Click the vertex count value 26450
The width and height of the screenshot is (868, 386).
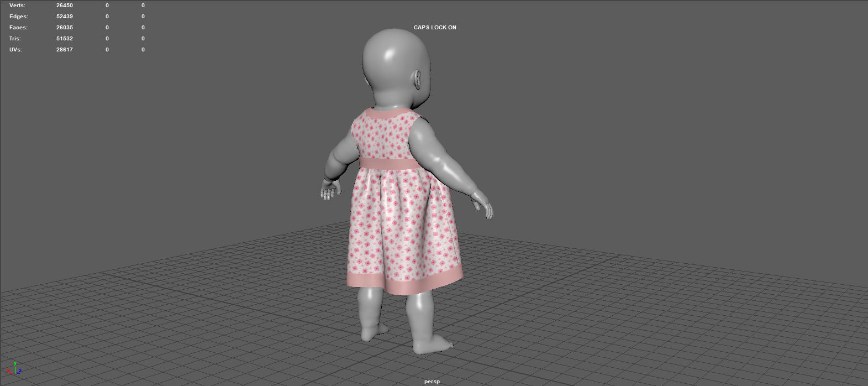click(65, 6)
